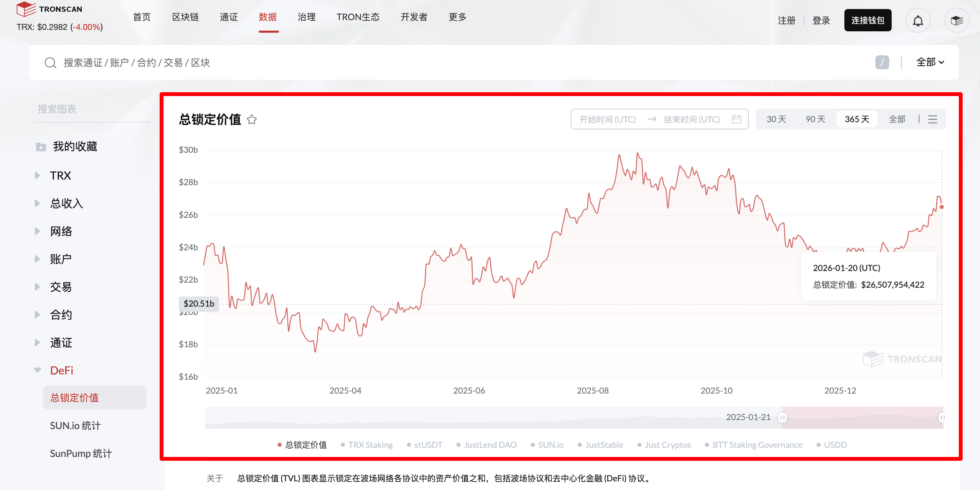This screenshot has height=490, width=980.
Task: Open 总锁定价值 in the sidebar
Action: (x=95, y=397)
